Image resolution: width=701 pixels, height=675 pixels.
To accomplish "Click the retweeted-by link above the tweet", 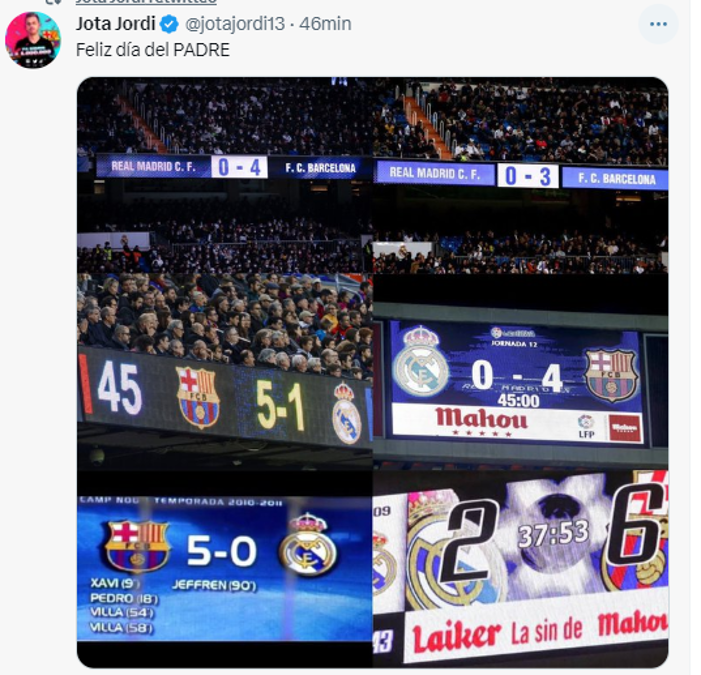I will [x=146, y=2].
